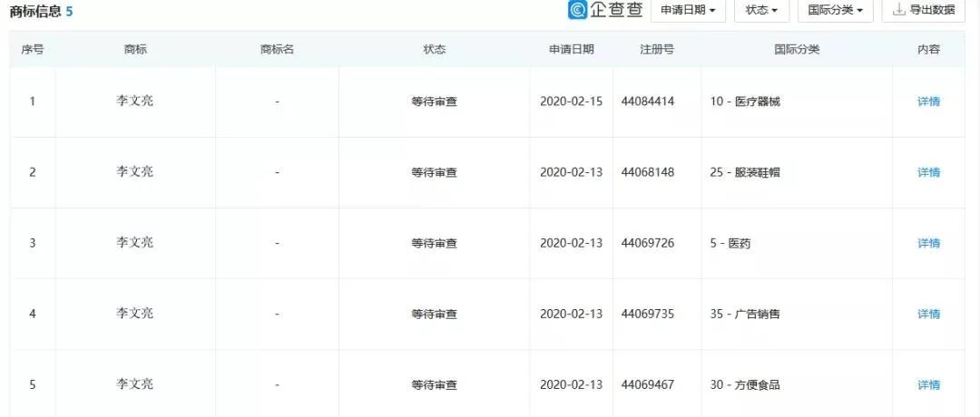The image size is (980, 417).
Task: Click 等待审查 status in row 1
Action: coord(435,102)
